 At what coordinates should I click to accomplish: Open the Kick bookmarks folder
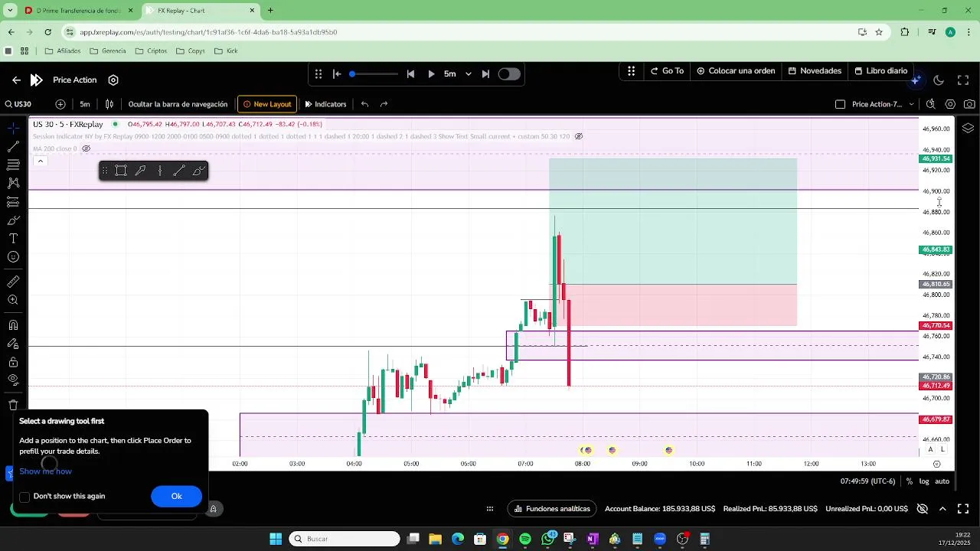coord(226,51)
